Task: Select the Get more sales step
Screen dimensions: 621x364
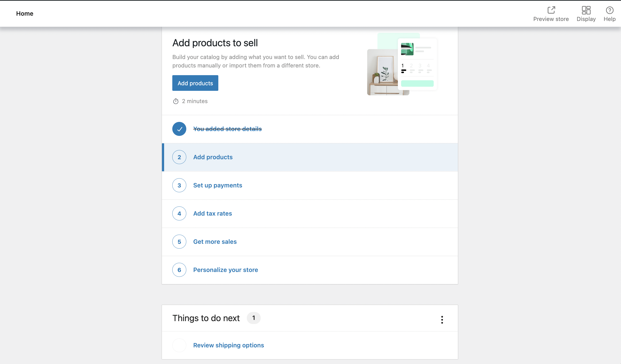Action: (x=214, y=242)
